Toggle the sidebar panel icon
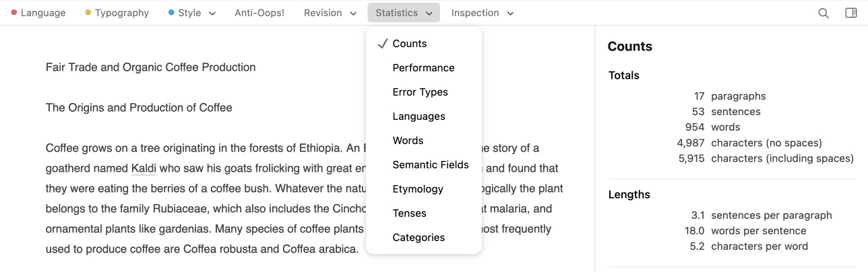This screenshot has height=272, width=868. (x=851, y=13)
